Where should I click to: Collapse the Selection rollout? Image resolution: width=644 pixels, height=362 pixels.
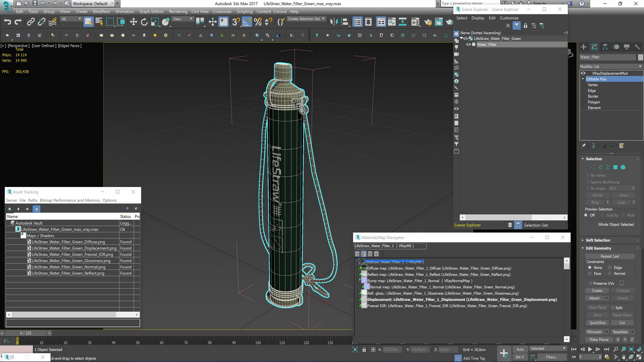click(583, 159)
